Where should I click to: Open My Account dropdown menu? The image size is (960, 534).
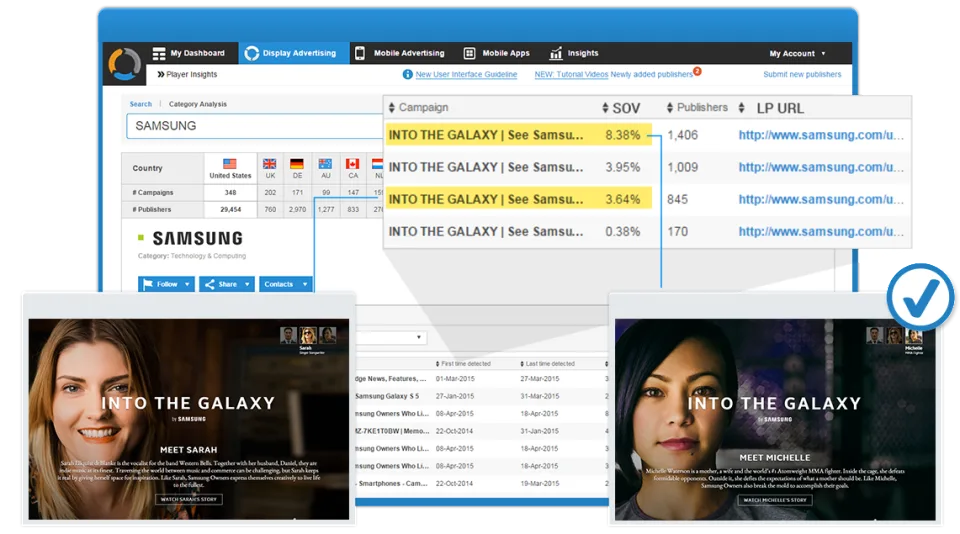[797, 53]
